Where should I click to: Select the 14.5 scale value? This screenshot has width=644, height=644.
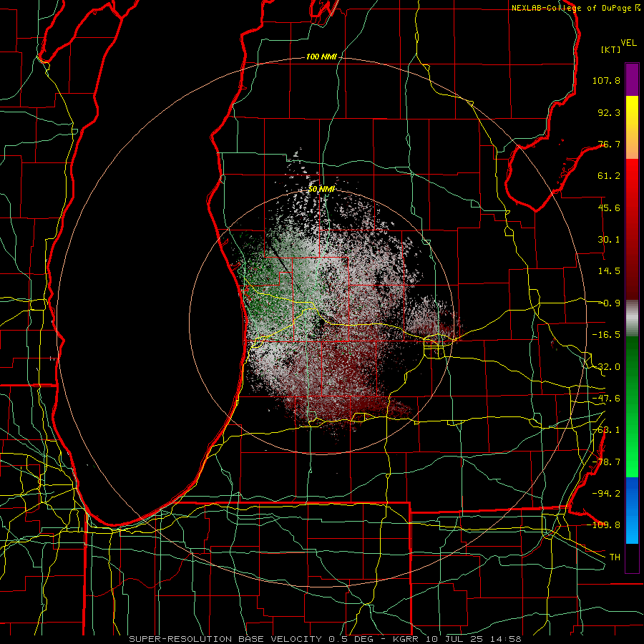[609, 271]
